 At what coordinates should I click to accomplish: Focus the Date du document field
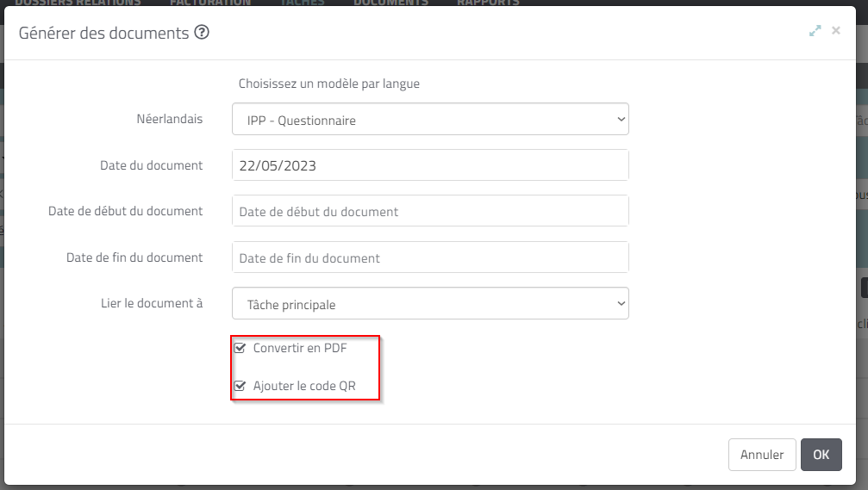pos(430,164)
